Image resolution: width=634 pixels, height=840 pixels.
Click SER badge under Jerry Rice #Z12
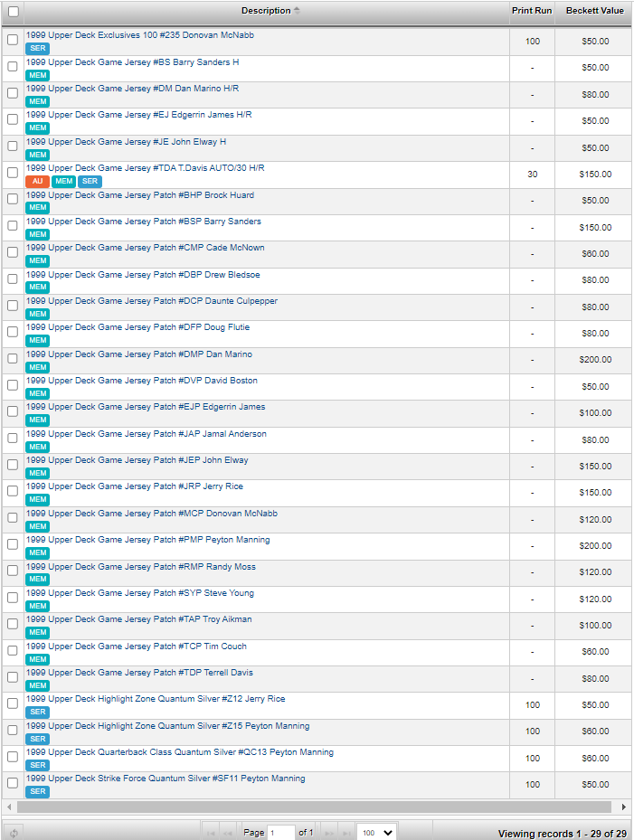click(37, 712)
